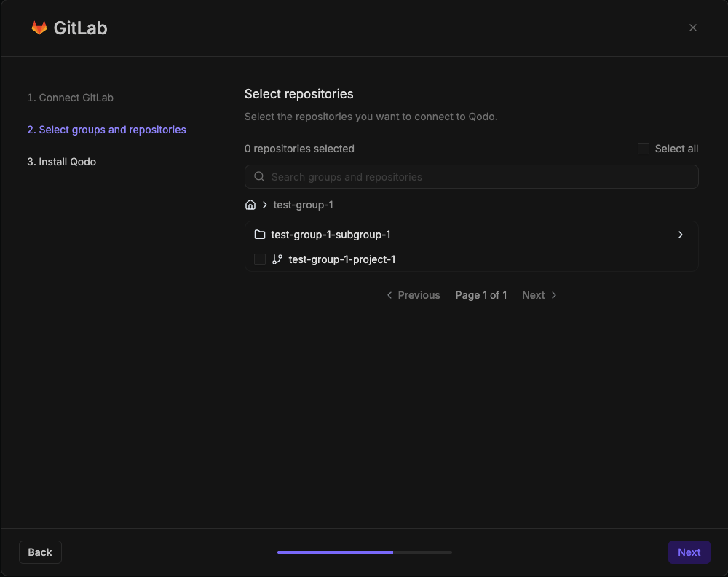Click the search magnifier icon
Image resolution: width=728 pixels, height=577 pixels.
tap(260, 176)
